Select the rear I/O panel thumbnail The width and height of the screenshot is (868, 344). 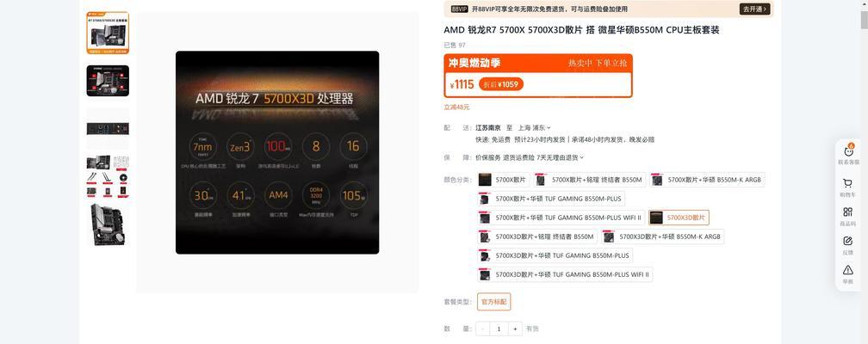[108, 128]
